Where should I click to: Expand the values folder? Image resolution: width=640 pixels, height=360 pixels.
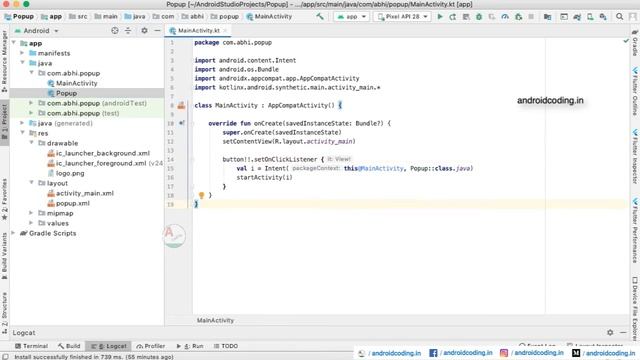click(31, 223)
